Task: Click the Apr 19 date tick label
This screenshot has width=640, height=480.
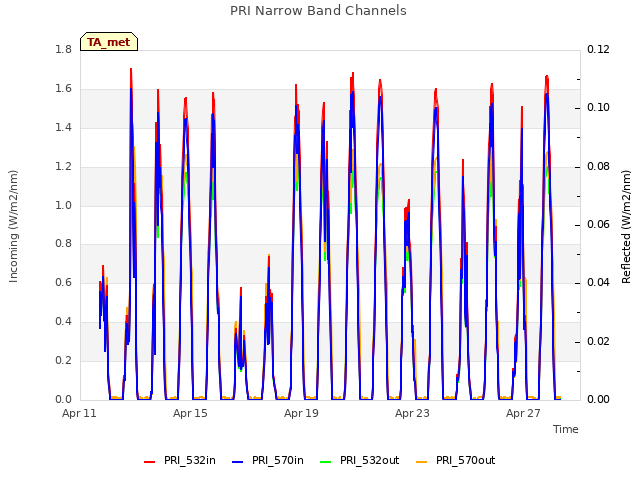Action: 301,413
